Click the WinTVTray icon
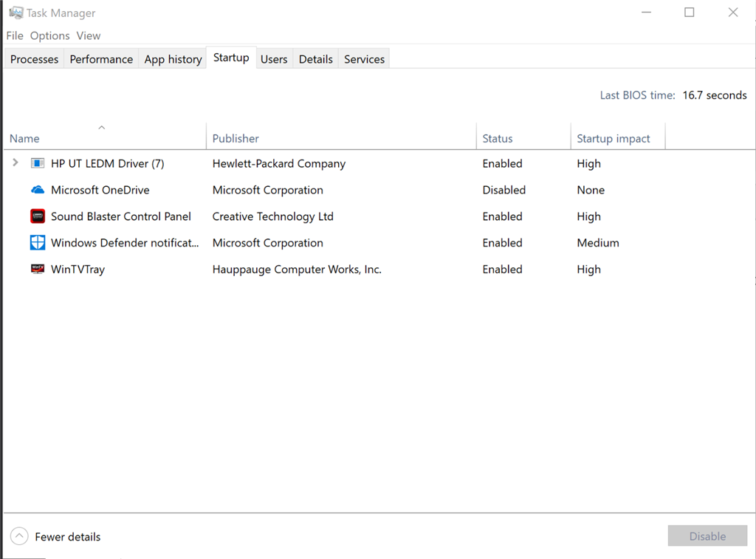 pos(38,269)
